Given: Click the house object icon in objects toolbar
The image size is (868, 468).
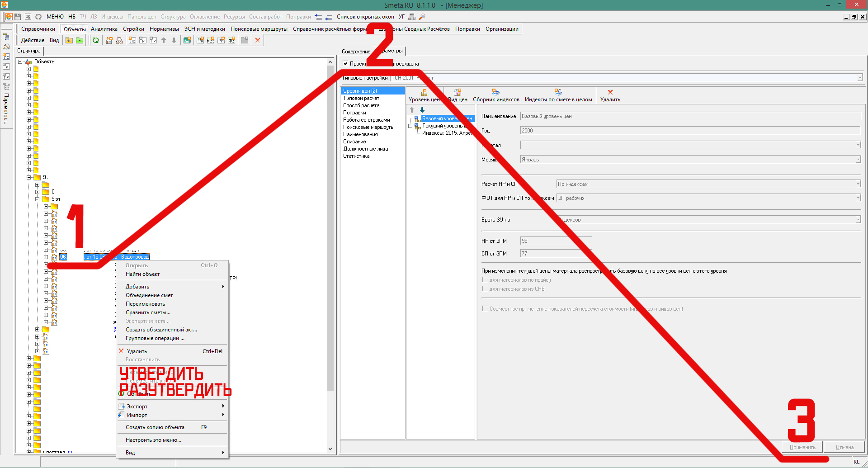Looking at the screenshot, I should coord(109,40).
